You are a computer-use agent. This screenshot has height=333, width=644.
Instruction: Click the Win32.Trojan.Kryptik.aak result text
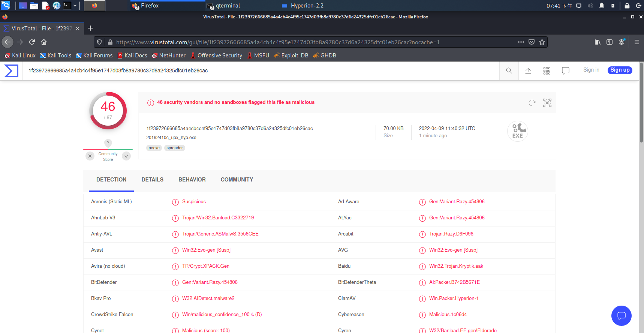[x=456, y=266]
